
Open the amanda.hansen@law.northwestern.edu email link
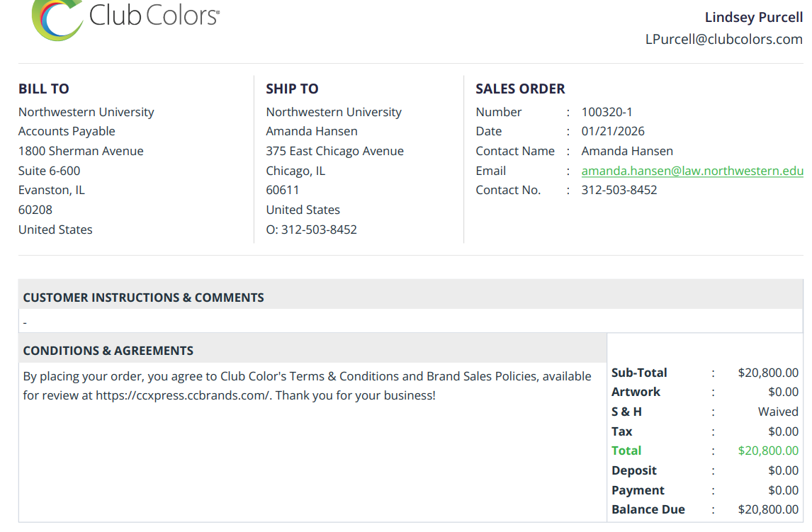point(692,171)
